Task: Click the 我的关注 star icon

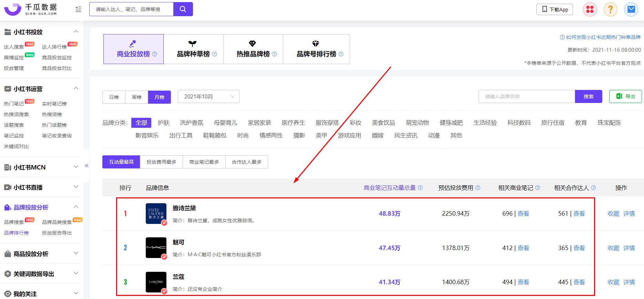Action: coord(8,294)
